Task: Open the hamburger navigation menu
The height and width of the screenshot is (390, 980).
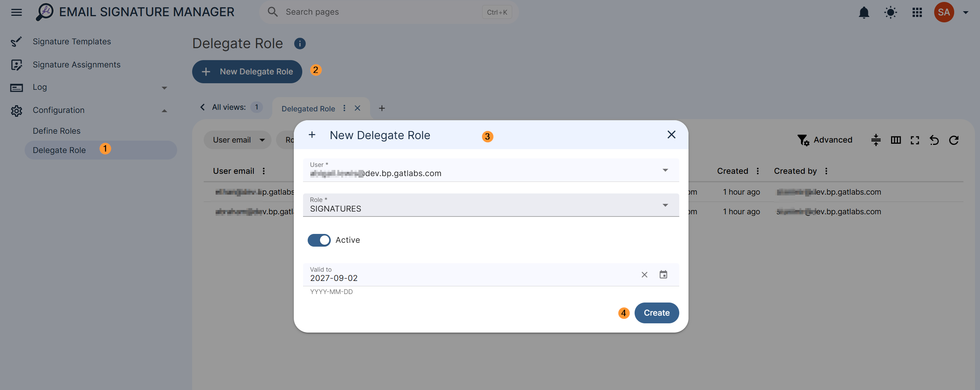Action: click(17, 12)
